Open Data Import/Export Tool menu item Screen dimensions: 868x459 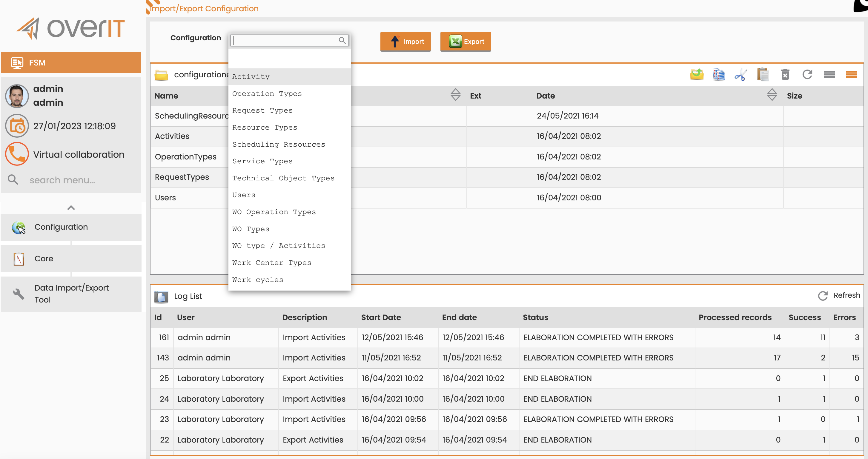[71, 294]
